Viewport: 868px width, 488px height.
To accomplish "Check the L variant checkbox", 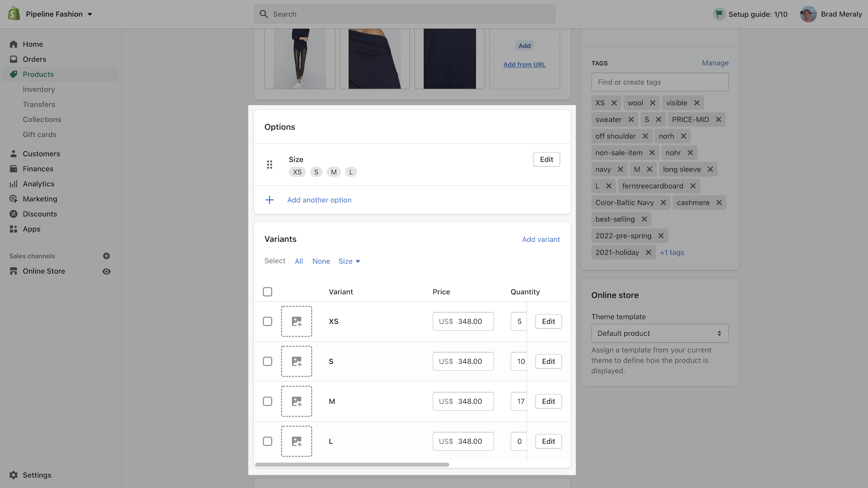I will [x=268, y=441].
